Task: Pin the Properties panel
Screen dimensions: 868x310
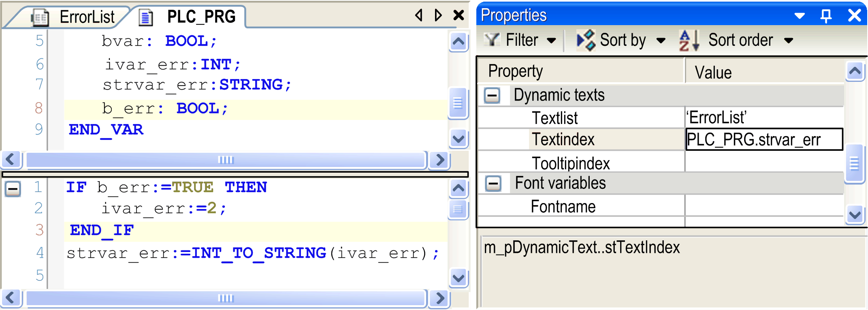Action: 826,16
